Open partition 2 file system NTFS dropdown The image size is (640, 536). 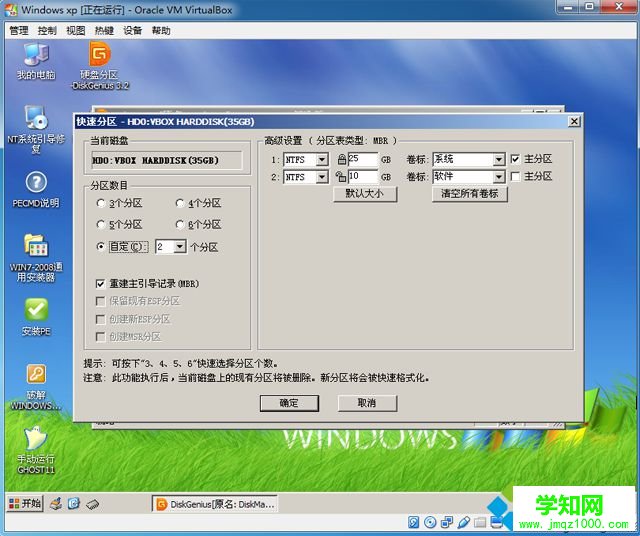[322, 177]
